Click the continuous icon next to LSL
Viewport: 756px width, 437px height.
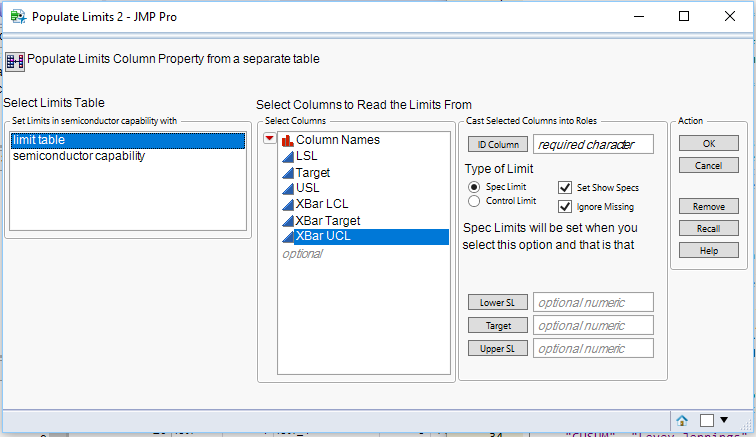288,156
